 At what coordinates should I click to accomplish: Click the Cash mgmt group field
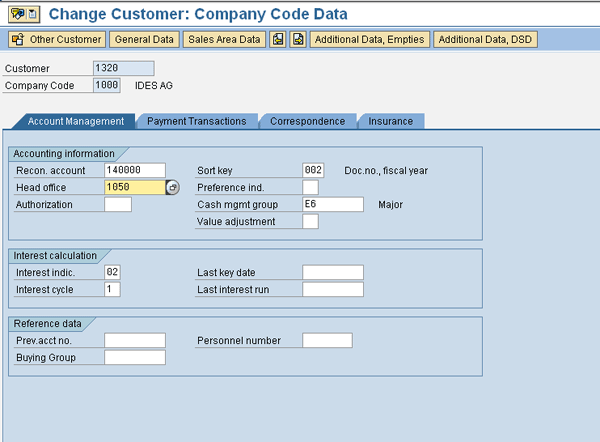[332, 205]
